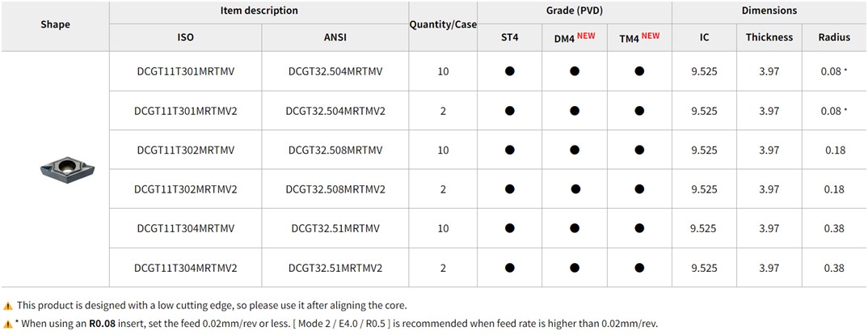Click the ISO column header
Viewport: 868px width, 335px height.
click(185, 37)
